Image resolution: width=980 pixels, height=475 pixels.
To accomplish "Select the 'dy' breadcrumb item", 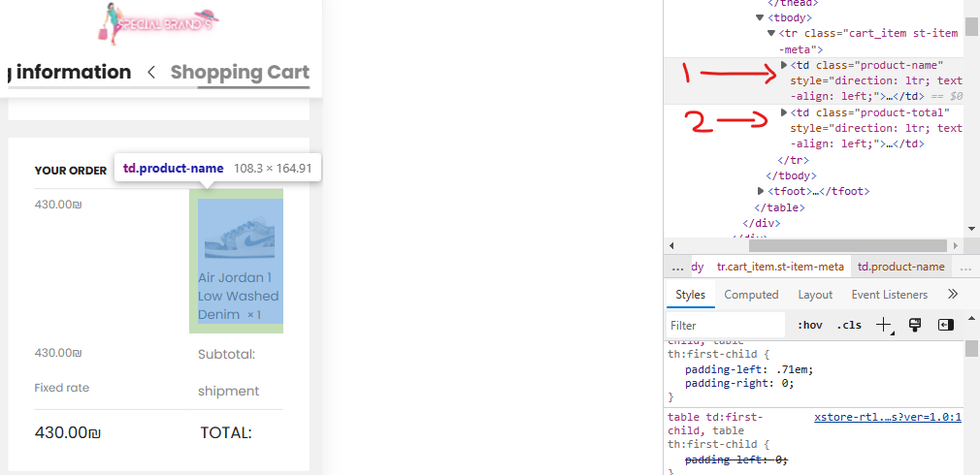I will pyautogui.click(x=698, y=267).
